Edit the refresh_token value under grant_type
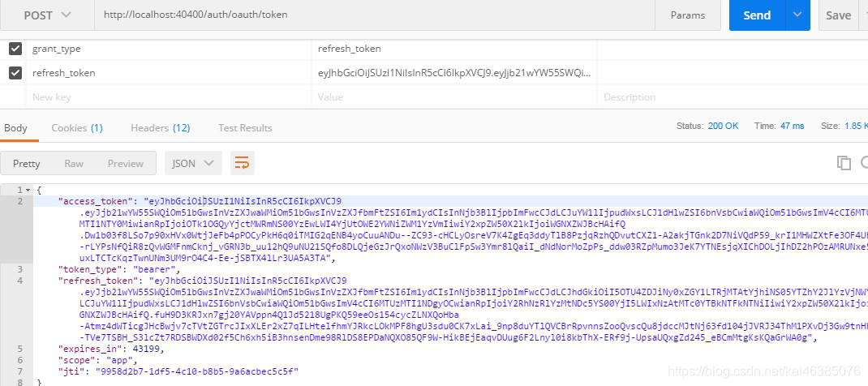Image resolution: width=868 pixels, height=386 pixels. 454,49
